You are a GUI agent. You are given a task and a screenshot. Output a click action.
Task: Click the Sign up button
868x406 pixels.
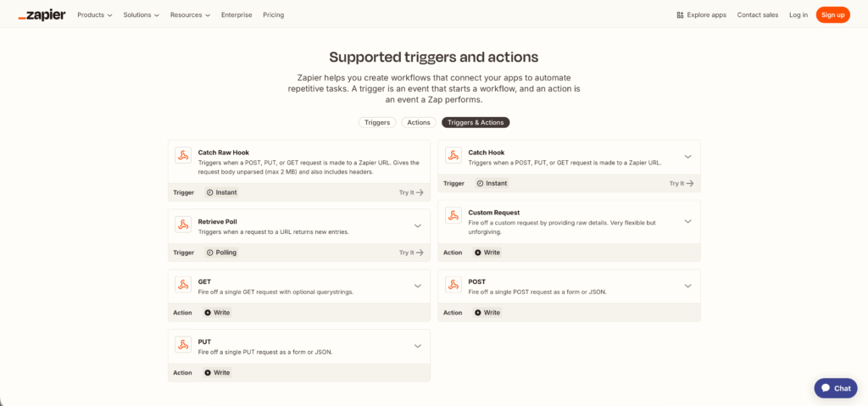tap(832, 14)
